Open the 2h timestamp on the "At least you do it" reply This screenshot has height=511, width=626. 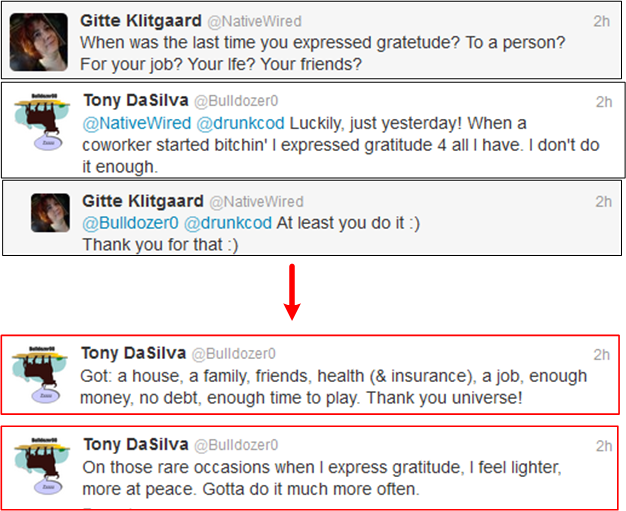pos(603,201)
